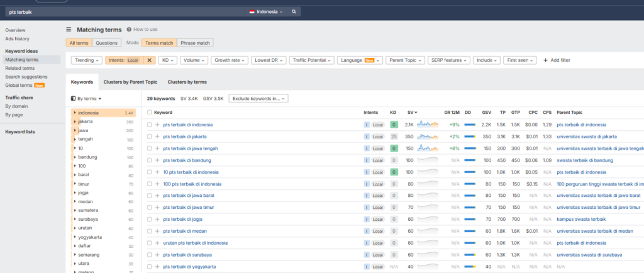The image size is (644, 273).
Task: Add 'pts terbaik di jawa tengah' plus icon
Action: (157, 148)
